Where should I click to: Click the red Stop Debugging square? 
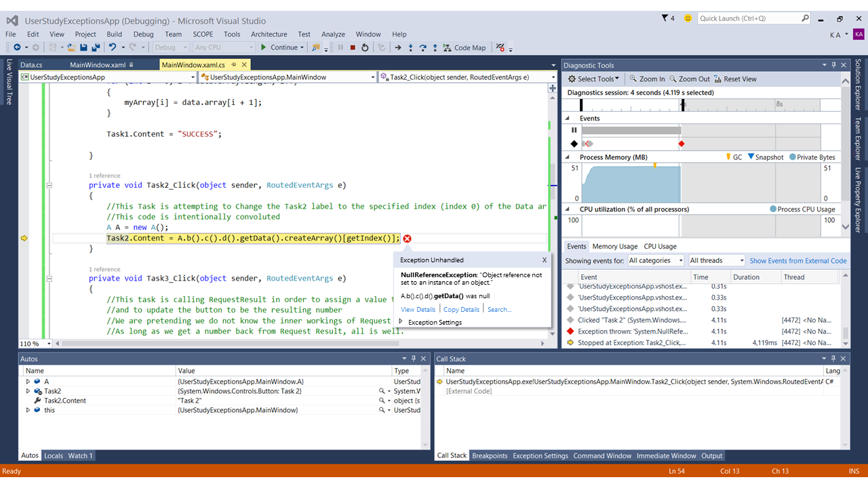point(352,47)
